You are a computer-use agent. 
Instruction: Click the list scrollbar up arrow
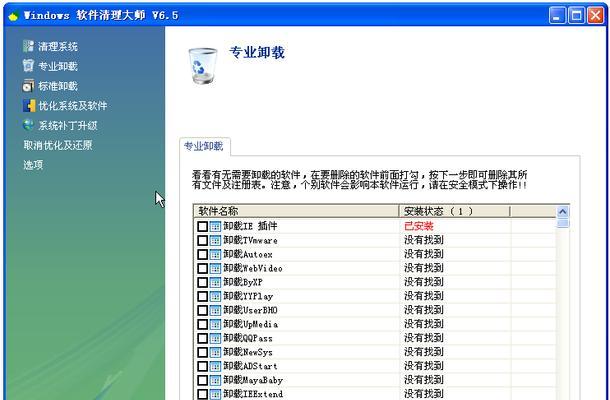[x=563, y=211]
